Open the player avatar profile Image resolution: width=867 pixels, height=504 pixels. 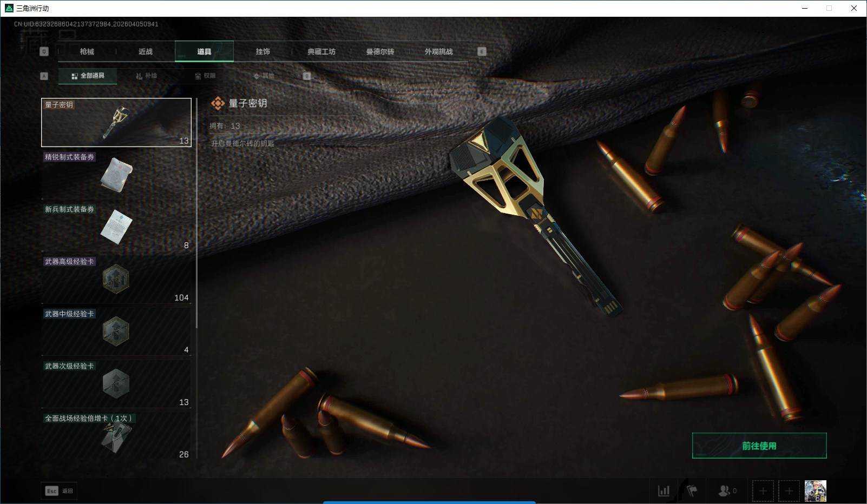click(x=816, y=491)
